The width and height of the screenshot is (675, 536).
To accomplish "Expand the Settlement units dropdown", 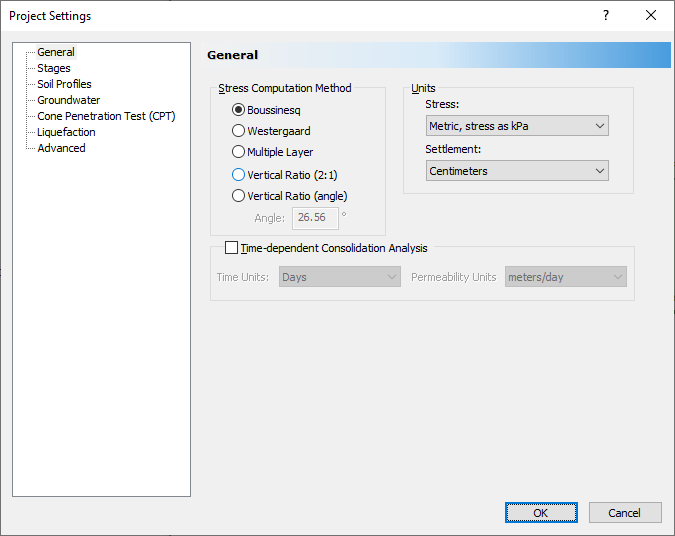I will (x=516, y=171).
